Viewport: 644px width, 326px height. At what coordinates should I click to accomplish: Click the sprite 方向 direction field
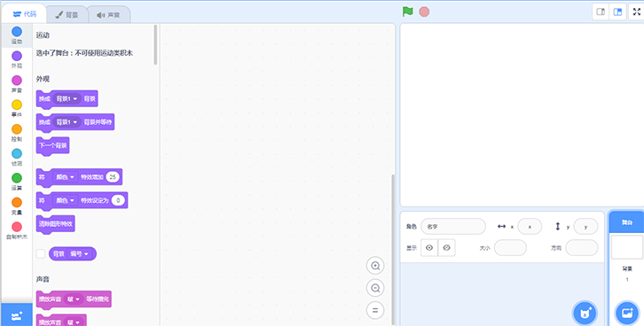(x=582, y=248)
